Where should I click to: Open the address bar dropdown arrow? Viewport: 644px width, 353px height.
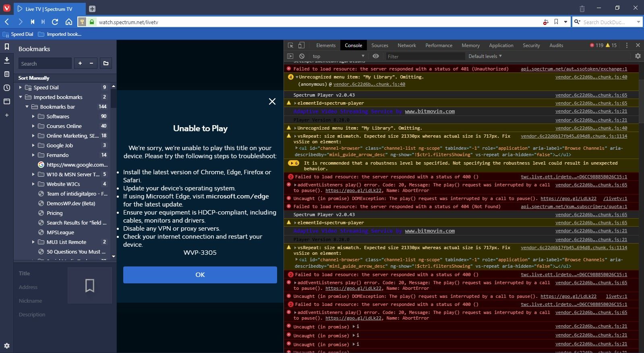565,22
